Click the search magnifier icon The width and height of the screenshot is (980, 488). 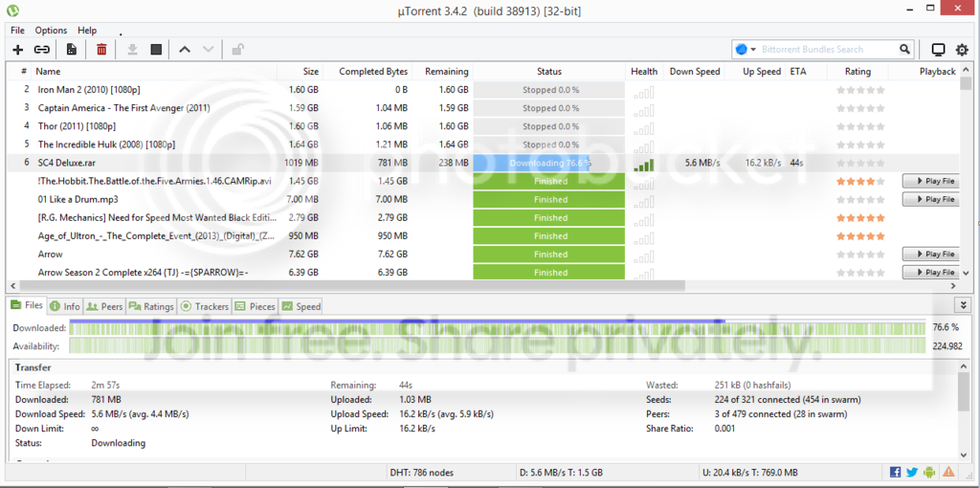tap(904, 50)
